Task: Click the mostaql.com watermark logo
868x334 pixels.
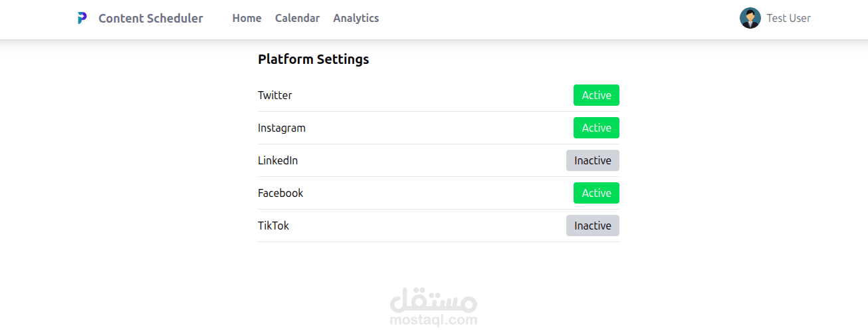Action: point(433,300)
